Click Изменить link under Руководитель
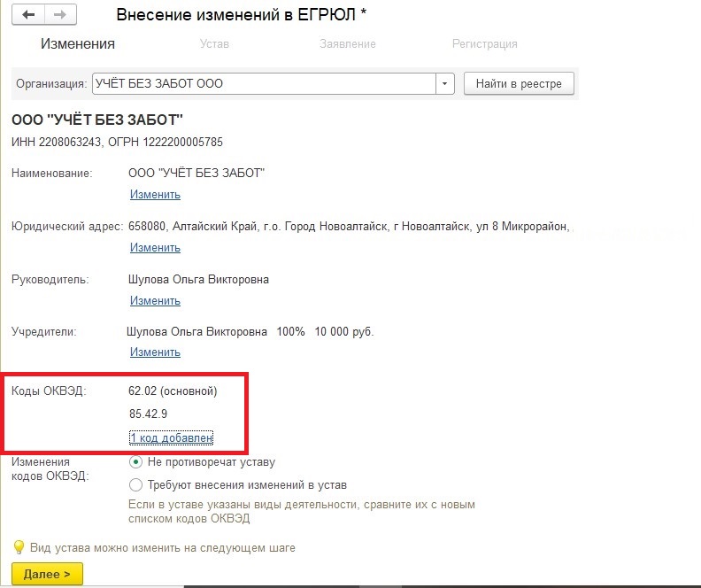The width and height of the screenshot is (701, 588). pos(155,300)
